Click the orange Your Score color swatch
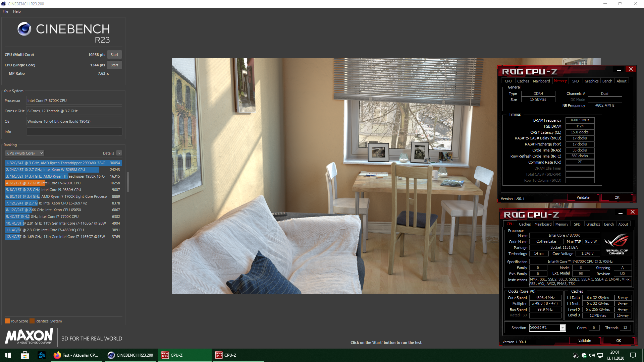Screen dimensions: 644x362 [7, 321]
